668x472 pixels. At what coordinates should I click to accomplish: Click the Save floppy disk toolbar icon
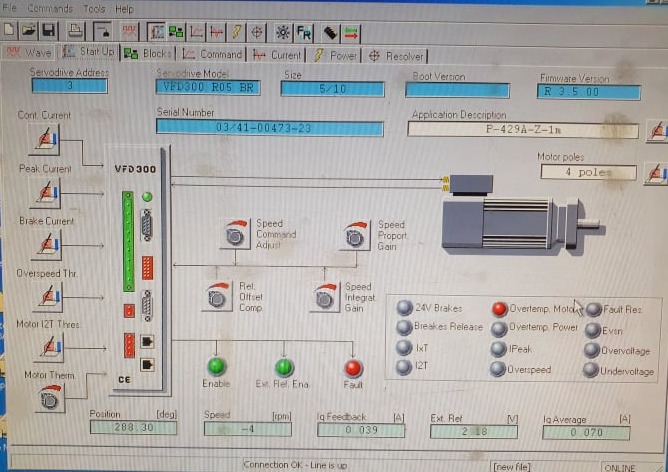coord(49,31)
